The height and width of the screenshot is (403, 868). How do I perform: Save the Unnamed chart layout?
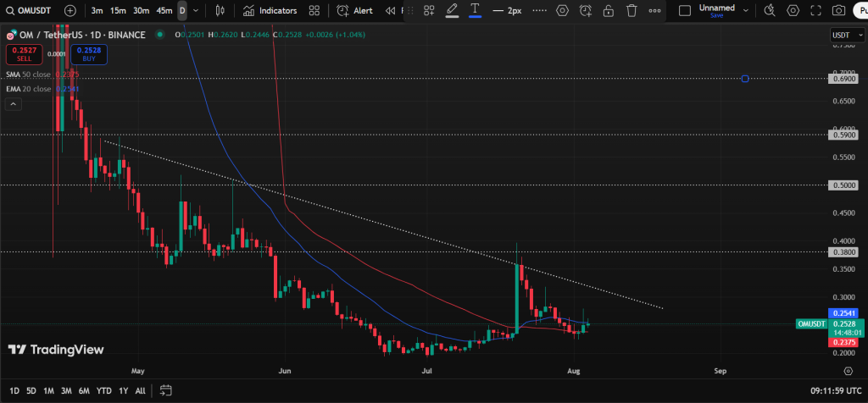point(717,15)
